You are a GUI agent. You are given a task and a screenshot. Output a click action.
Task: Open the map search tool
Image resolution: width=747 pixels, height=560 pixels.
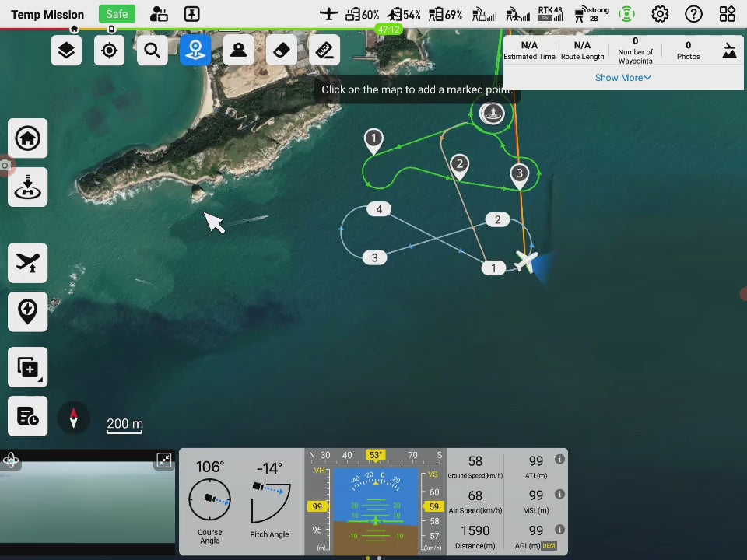(153, 51)
